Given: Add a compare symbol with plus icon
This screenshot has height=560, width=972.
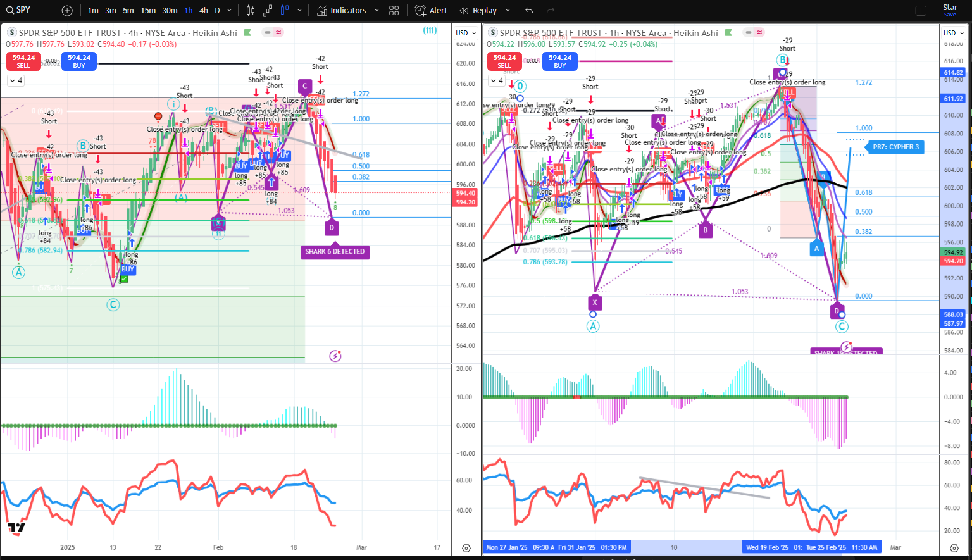Looking at the screenshot, I should pyautogui.click(x=67, y=11).
